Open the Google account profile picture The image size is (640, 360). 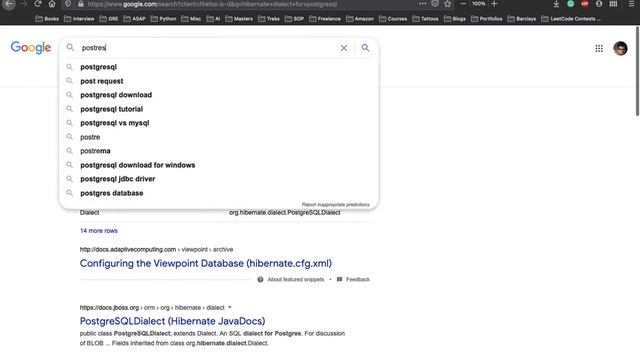[x=620, y=49]
